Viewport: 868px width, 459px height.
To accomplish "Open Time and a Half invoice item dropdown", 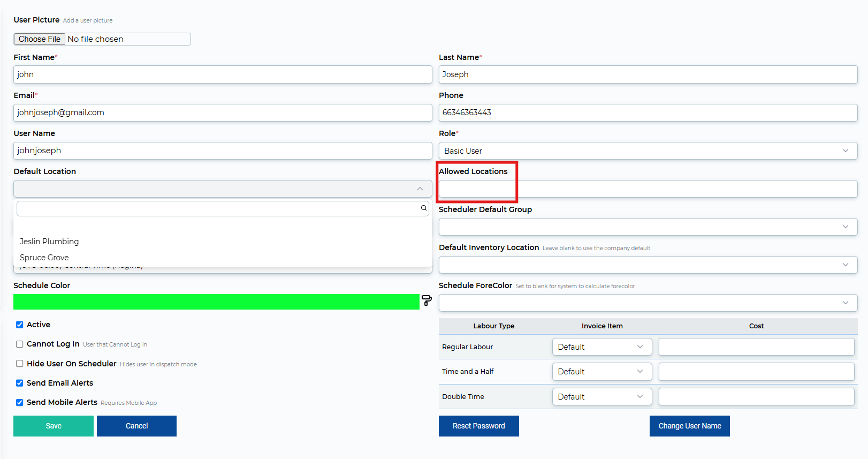I will coord(602,371).
